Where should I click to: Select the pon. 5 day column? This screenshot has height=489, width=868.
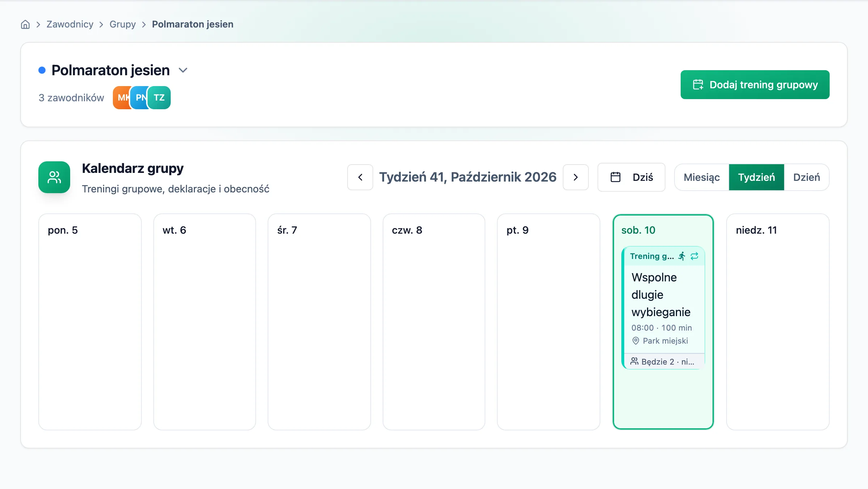tap(90, 322)
